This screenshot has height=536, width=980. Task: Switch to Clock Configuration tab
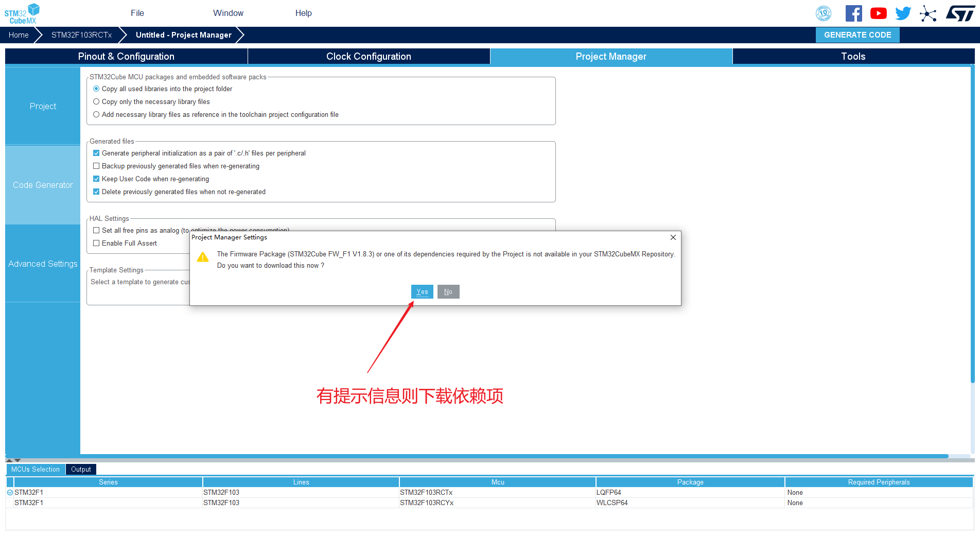point(369,57)
